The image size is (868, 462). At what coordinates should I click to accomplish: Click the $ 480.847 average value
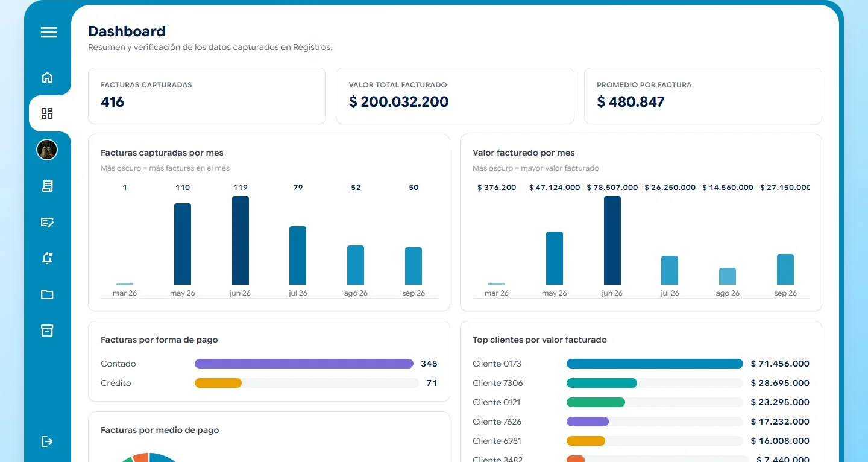click(x=631, y=102)
